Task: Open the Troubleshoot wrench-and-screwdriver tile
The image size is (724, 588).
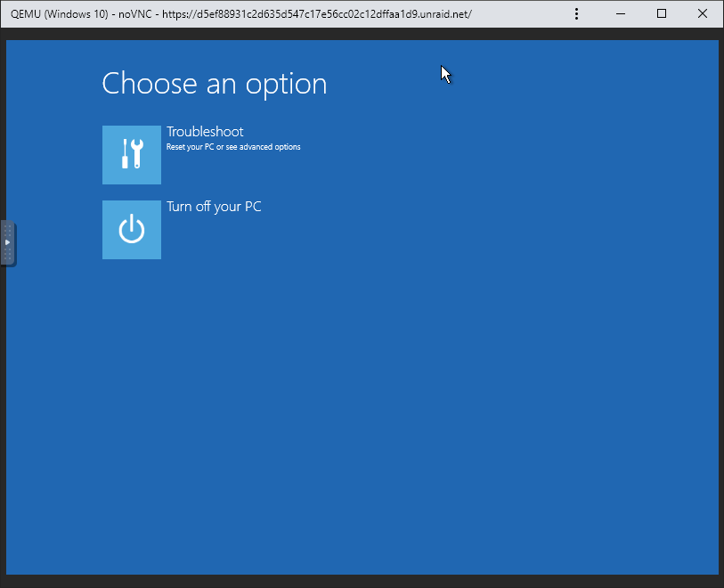Action: 132,155
